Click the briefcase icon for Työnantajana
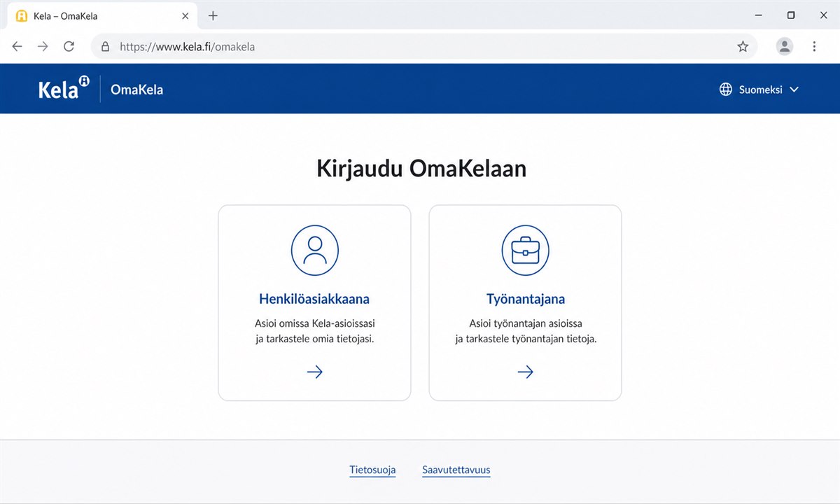 [525, 250]
